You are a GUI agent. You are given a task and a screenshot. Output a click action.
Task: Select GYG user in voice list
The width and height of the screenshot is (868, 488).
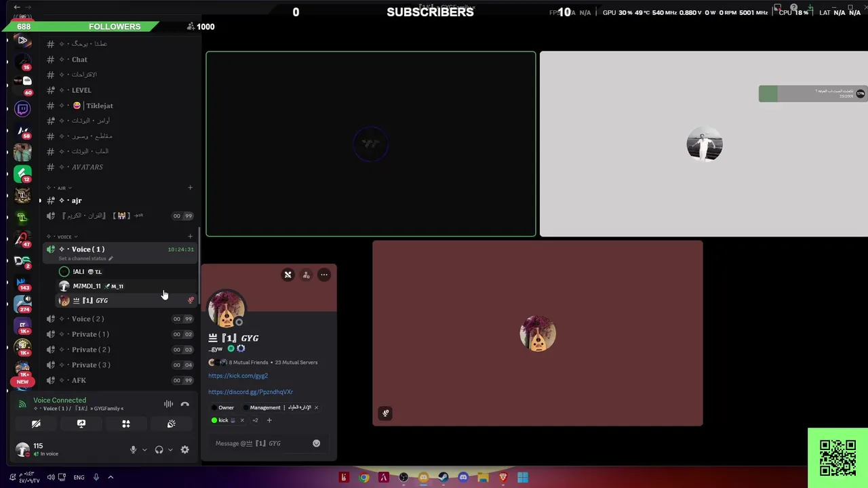126,300
